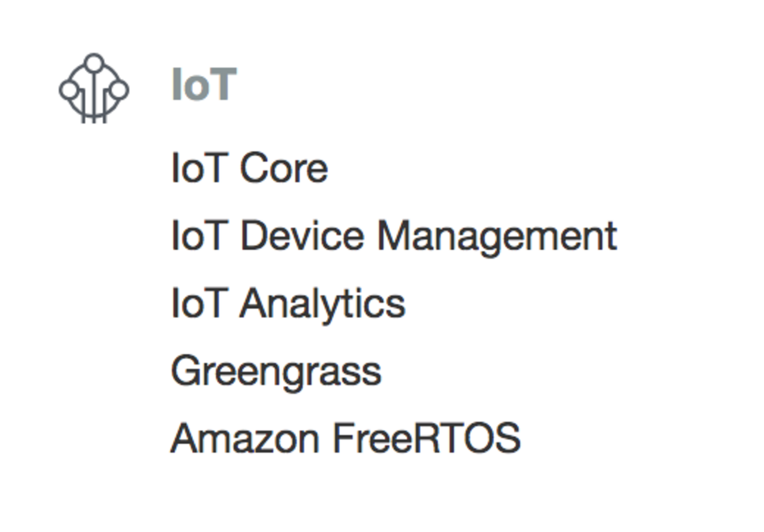Screen dimensions: 764x532
Task: Open IoT Device Management
Action: [x=393, y=236]
